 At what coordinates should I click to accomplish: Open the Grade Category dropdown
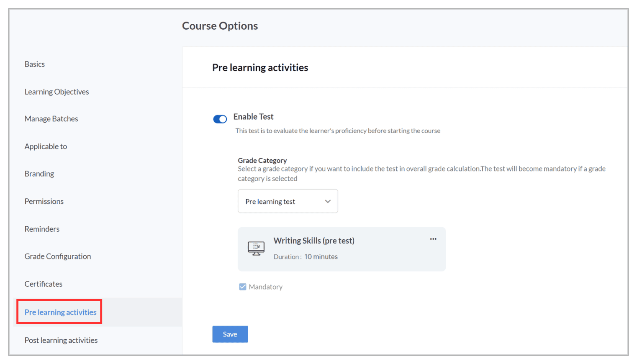point(288,201)
